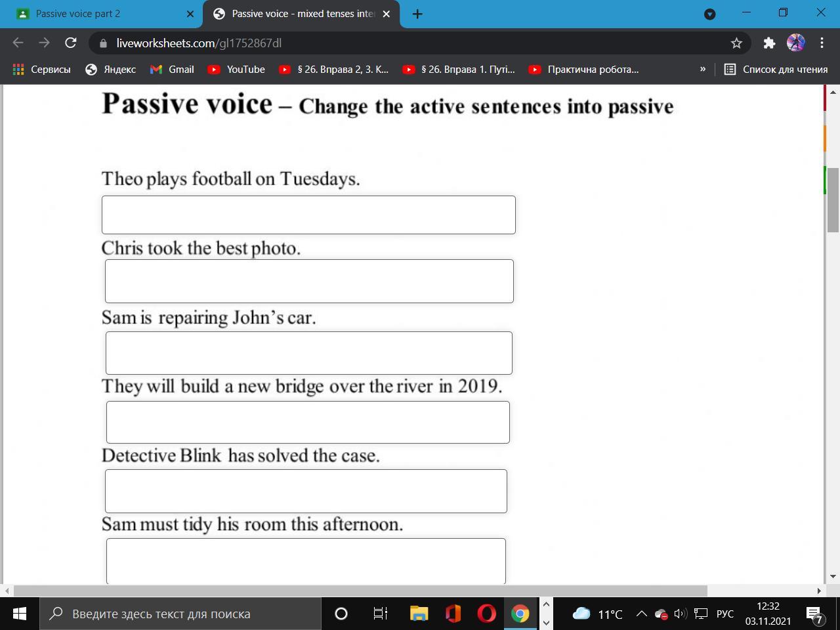Click the Chrome taskbar icon
This screenshot has width=840, height=630.
tap(520, 614)
